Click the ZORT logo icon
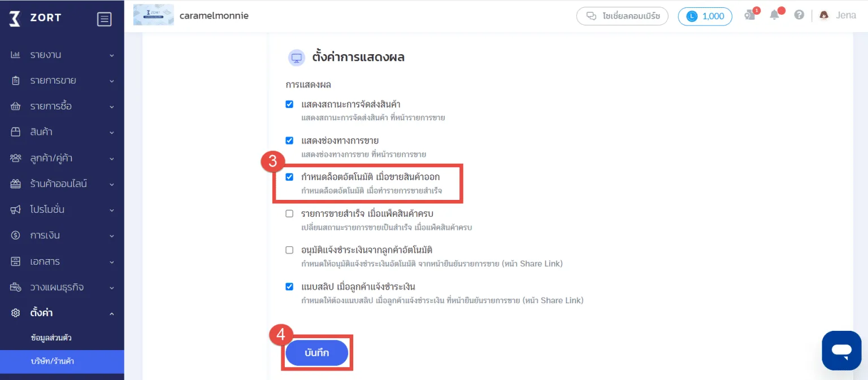This screenshot has height=380, width=868. tap(15, 19)
